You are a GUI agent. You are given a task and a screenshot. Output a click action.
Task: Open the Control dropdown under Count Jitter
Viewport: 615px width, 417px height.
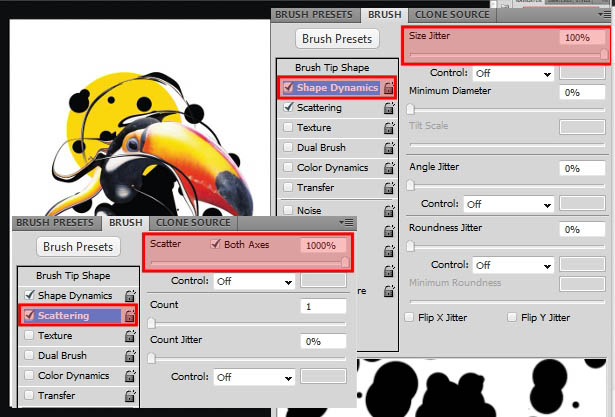254,377
